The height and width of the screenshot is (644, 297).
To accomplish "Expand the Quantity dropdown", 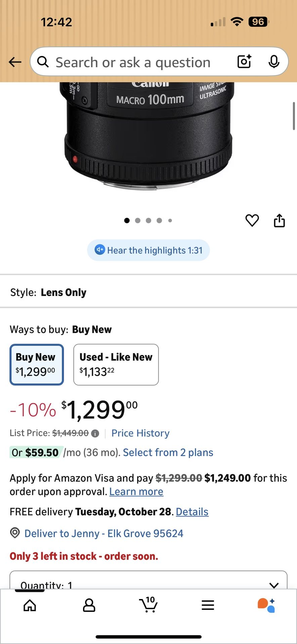I will point(148,582).
